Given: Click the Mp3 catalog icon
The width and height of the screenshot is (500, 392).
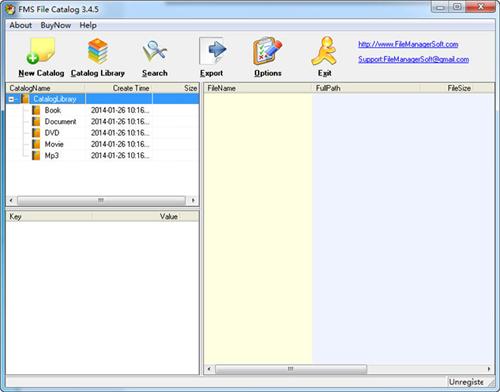Looking at the screenshot, I should click(36, 155).
